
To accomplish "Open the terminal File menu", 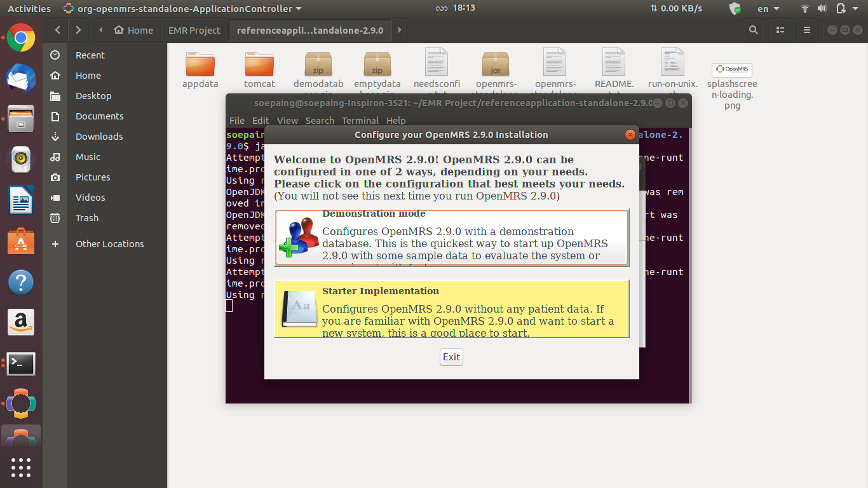I will [237, 120].
